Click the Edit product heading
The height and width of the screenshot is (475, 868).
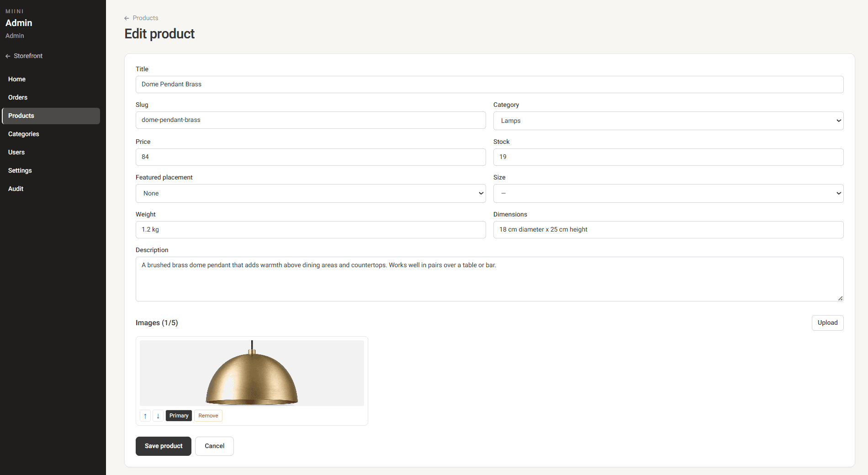pyautogui.click(x=159, y=34)
